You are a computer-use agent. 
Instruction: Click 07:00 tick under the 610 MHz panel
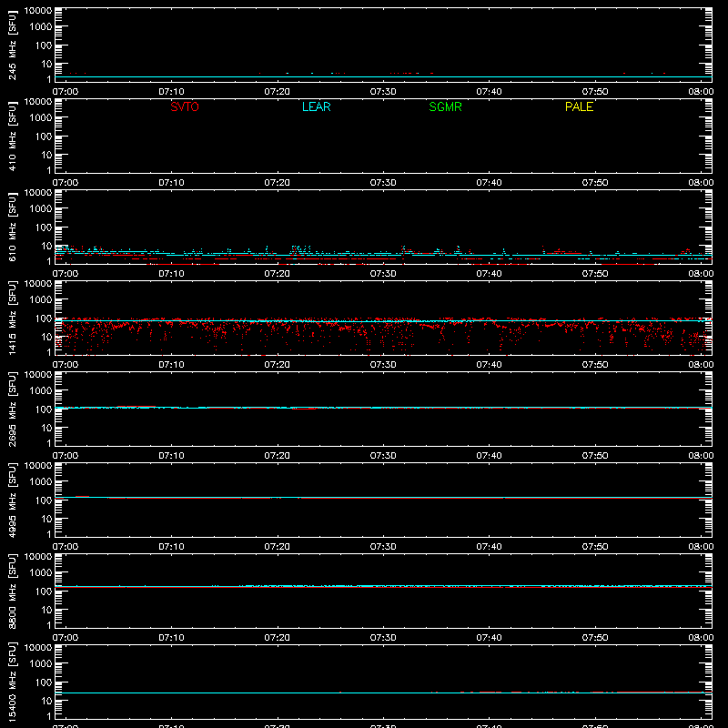(66, 274)
